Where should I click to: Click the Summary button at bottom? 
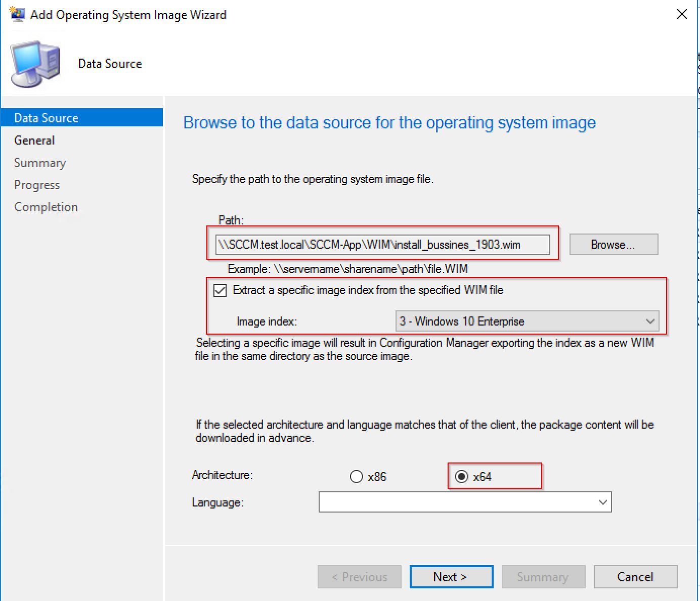543,577
